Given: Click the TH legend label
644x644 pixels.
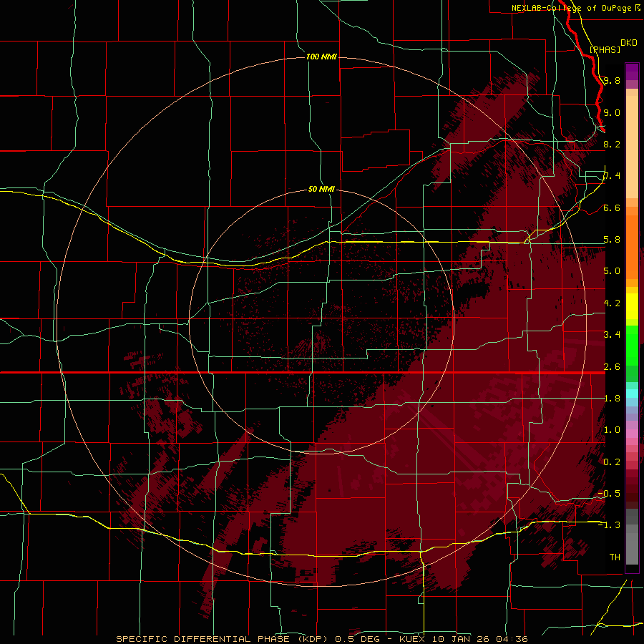Looking at the screenshot, I should tap(615, 557).
